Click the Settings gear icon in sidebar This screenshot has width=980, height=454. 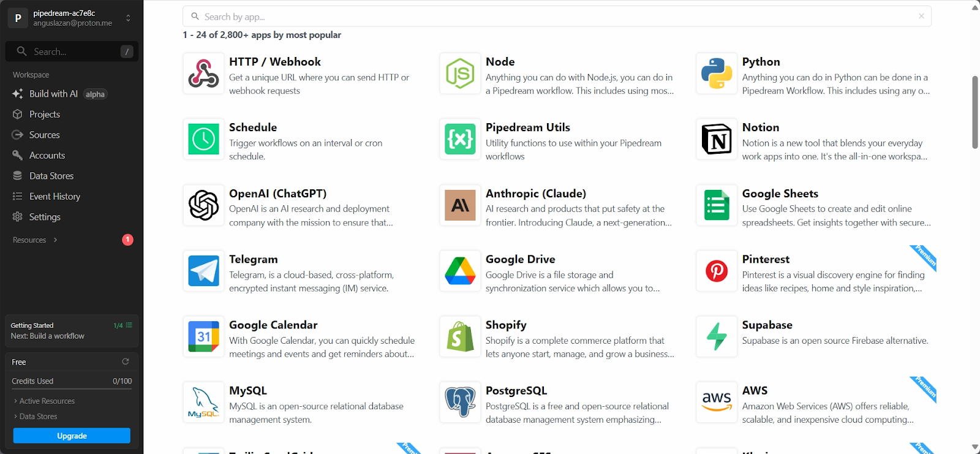pos(18,217)
